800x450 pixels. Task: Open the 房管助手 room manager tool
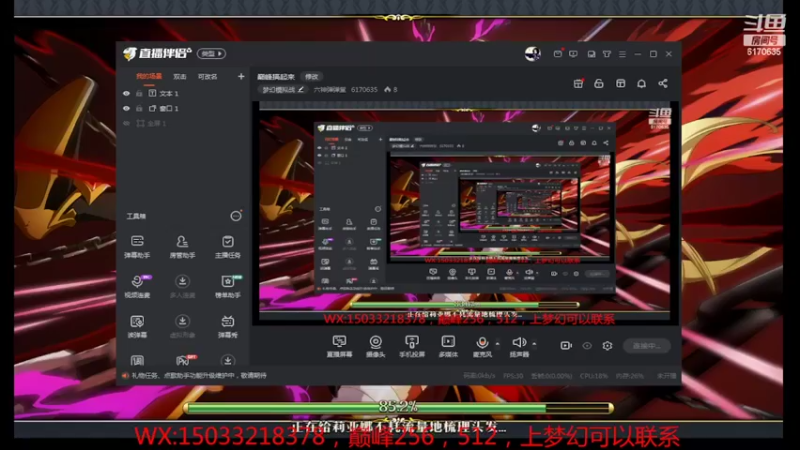coord(182,246)
